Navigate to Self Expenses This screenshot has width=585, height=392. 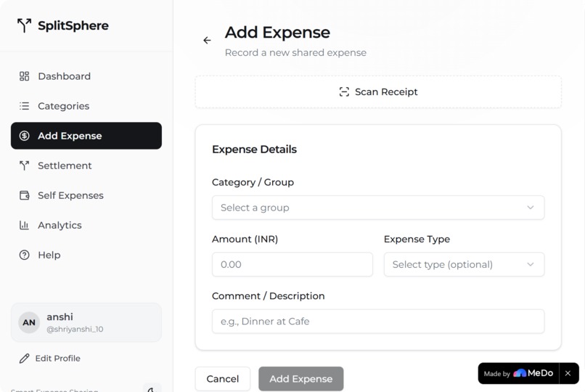point(86,195)
